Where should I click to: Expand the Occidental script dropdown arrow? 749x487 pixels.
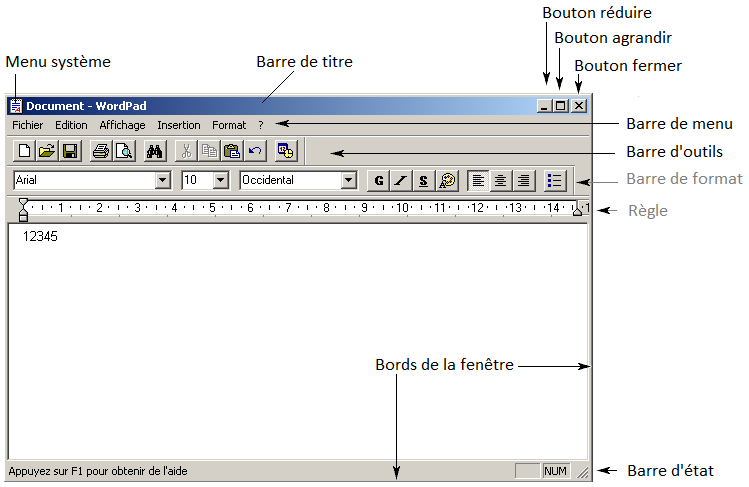point(349,180)
